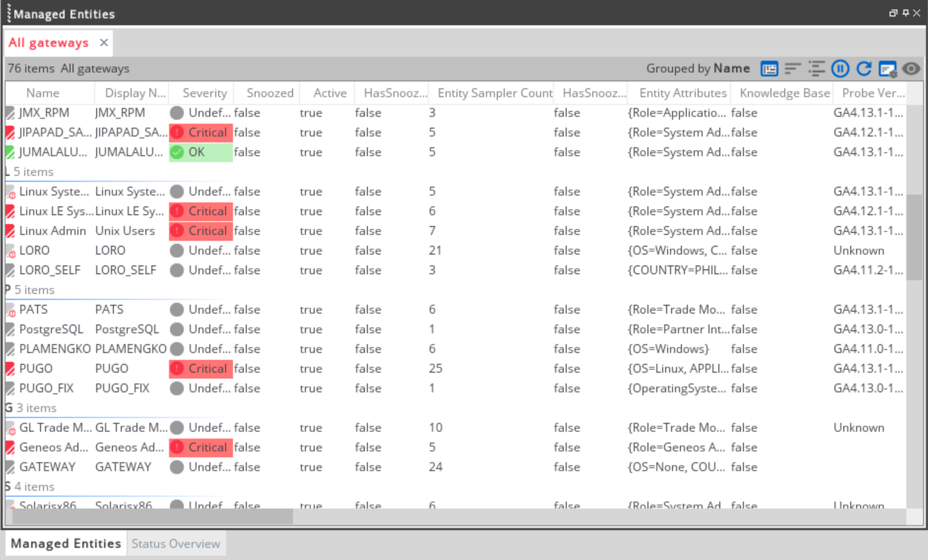Click the sort lines icon in toolbar
Image resolution: width=928 pixels, height=560 pixels.
pyautogui.click(x=793, y=69)
